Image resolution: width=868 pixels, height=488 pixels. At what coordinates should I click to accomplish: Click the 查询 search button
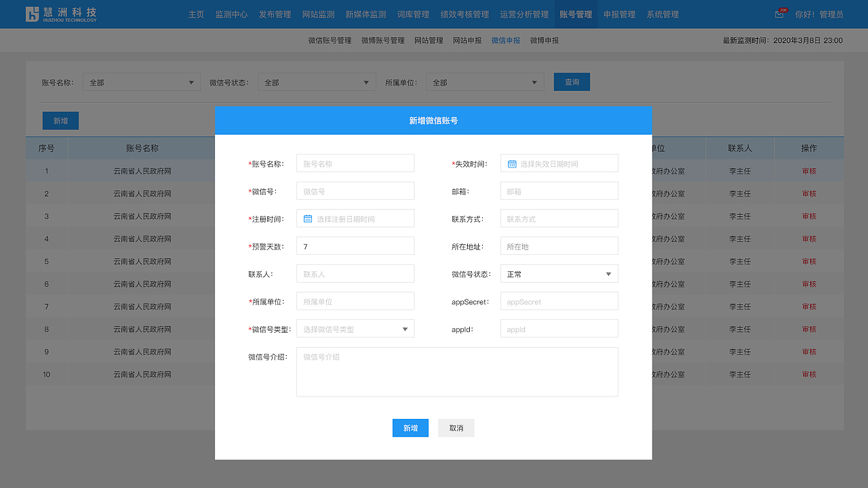[571, 81]
